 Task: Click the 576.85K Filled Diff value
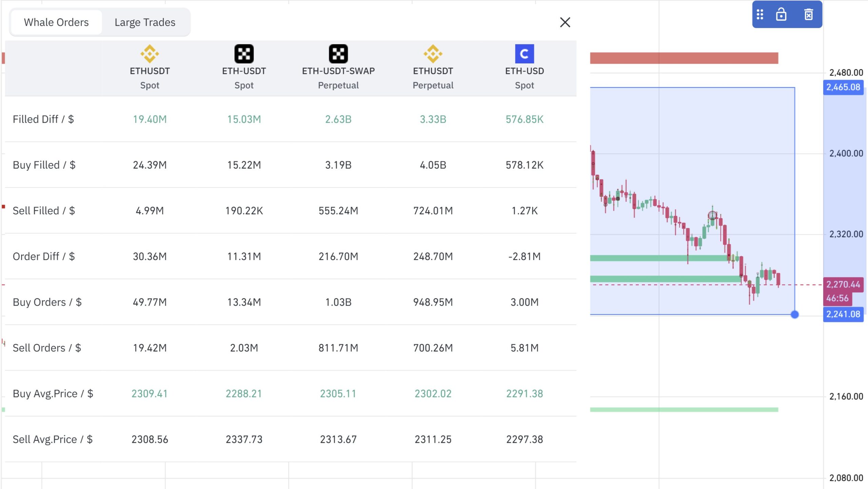pos(525,119)
